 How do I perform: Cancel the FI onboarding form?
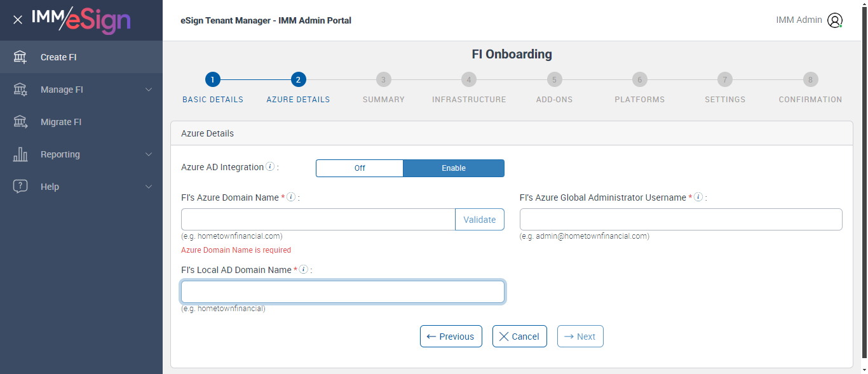519,337
